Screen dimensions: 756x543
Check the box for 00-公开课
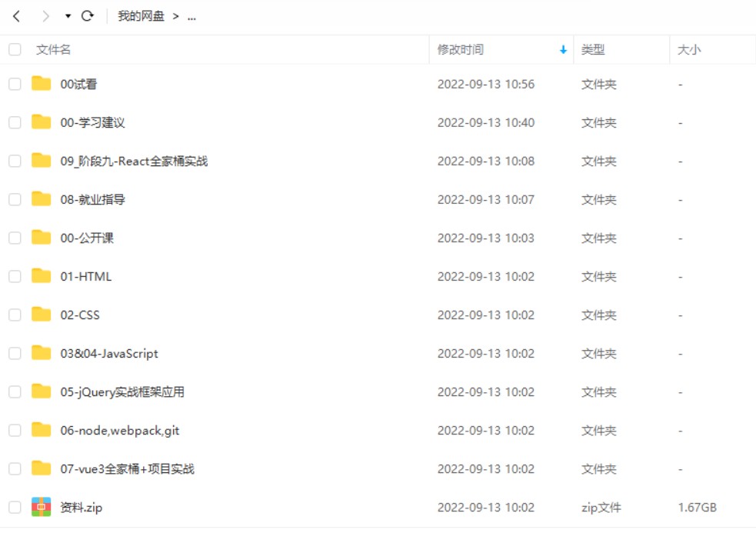(15, 238)
